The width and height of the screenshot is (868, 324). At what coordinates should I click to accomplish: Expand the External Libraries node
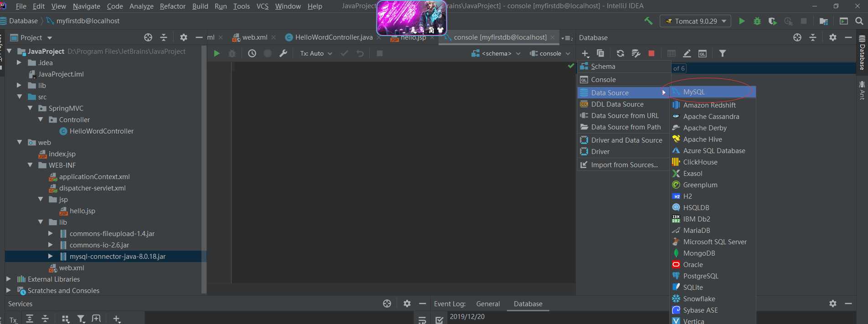[8, 279]
